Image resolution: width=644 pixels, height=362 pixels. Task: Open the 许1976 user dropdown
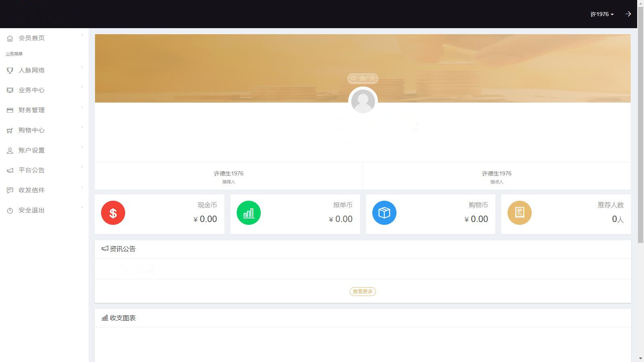pos(602,14)
